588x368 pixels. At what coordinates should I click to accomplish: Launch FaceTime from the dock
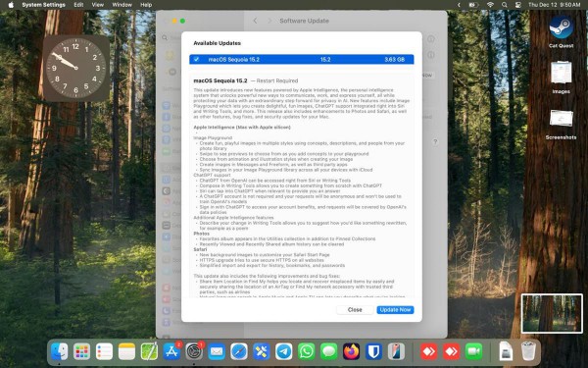pos(473,352)
